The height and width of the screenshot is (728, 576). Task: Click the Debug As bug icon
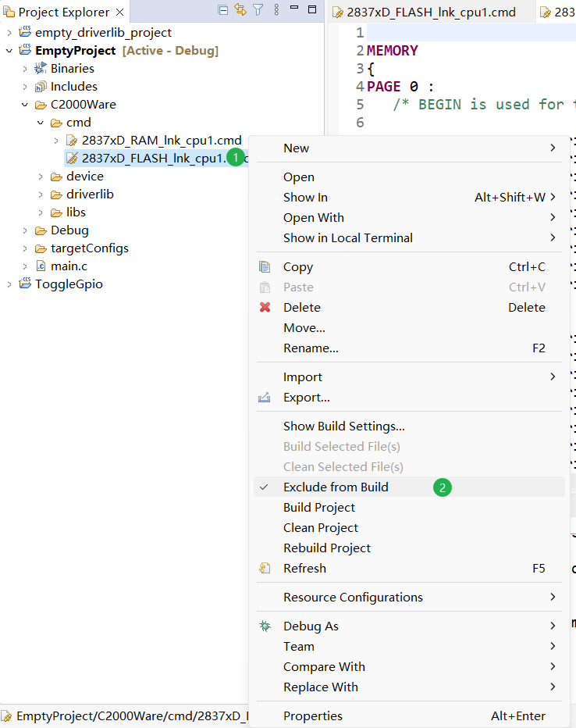point(265,626)
